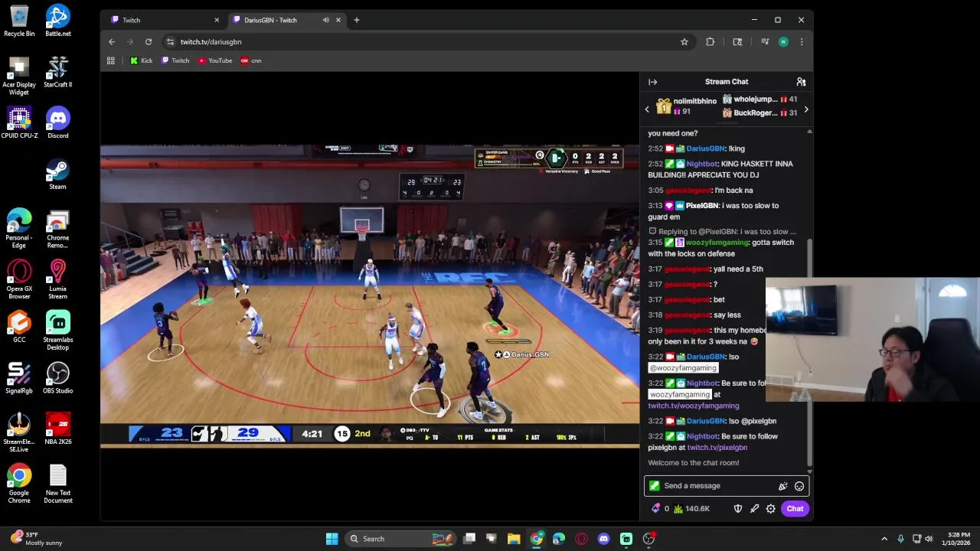Click the purple Chat send button
The image size is (980, 551).
pyautogui.click(x=795, y=509)
